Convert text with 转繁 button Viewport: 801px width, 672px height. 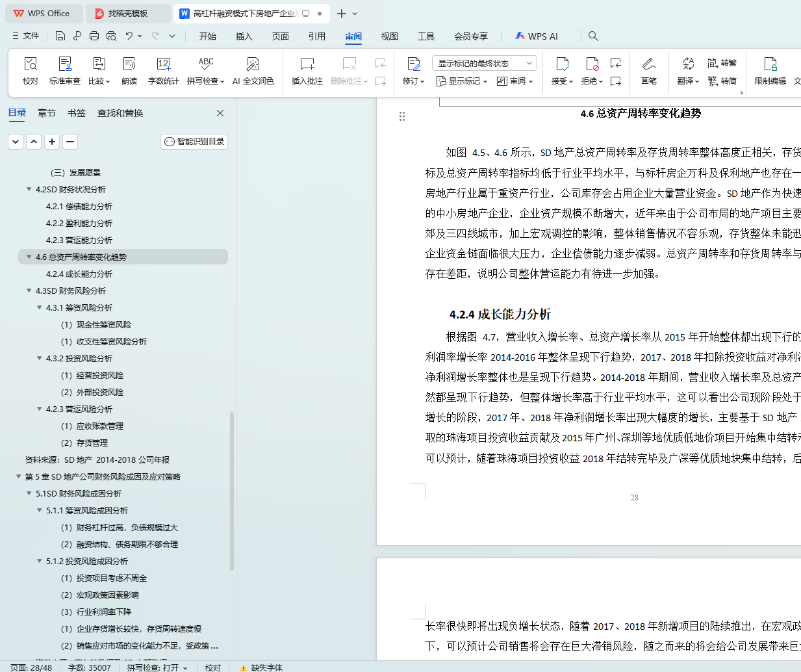(x=722, y=63)
